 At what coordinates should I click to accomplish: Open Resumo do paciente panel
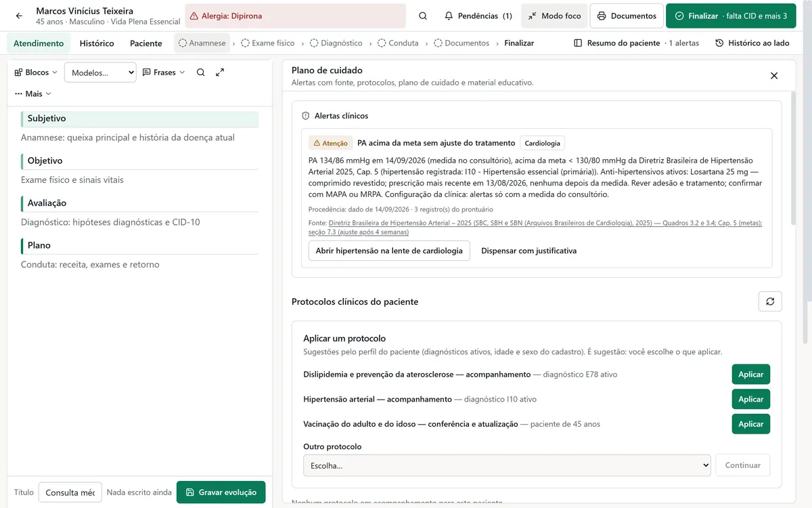coord(636,43)
